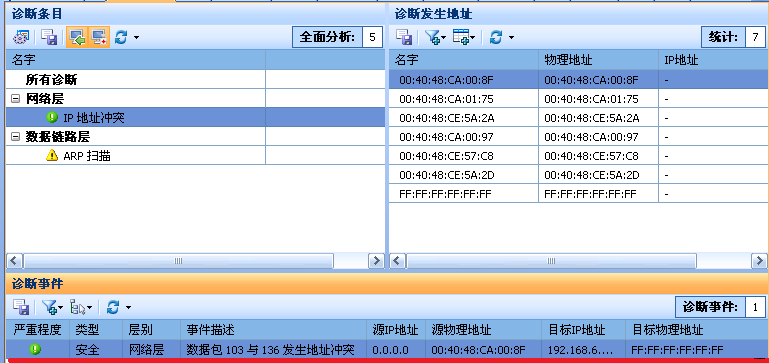Screen dimensions: 769x363
Task: Click the green info icon beside IP 地址冲突
Action: [52, 117]
